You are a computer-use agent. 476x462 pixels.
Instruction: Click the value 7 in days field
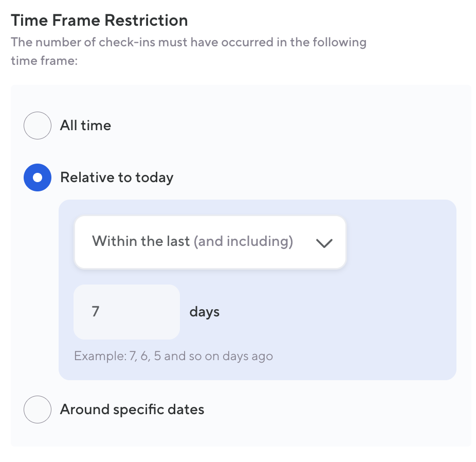pos(96,312)
